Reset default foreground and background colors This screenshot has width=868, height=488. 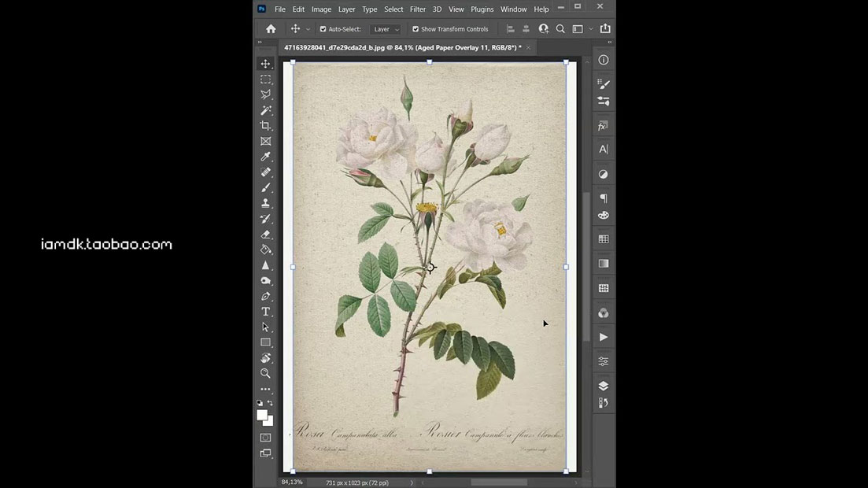(260, 403)
